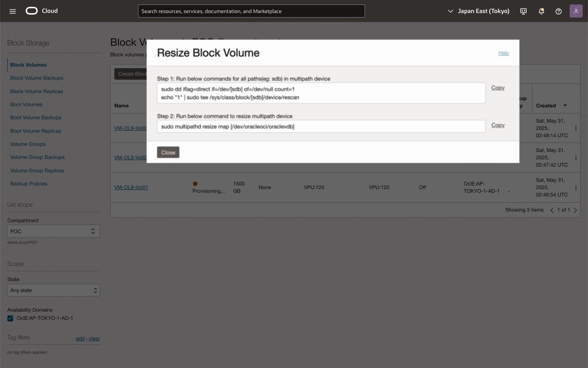The image size is (588, 368).
Task: Open the Japan East (Tokyo) region selector
Action: 479,11
